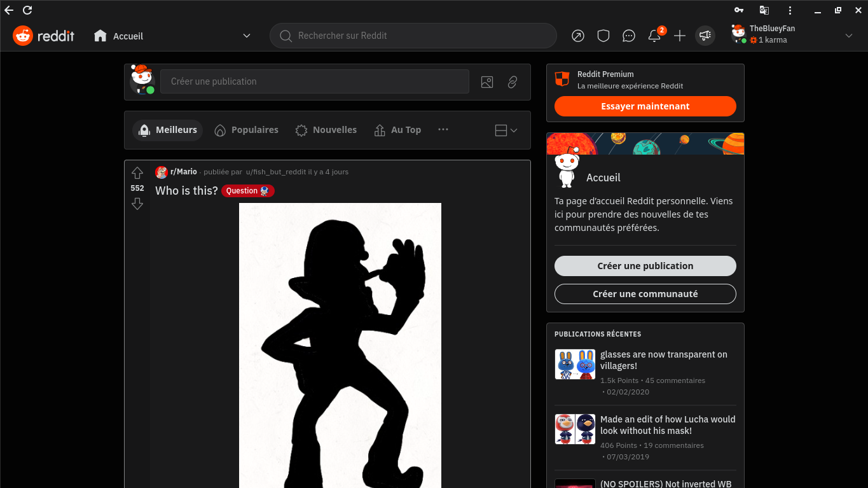Open the three-dot more sort options
The image size is (868, 488).
(x=443, y=130)
